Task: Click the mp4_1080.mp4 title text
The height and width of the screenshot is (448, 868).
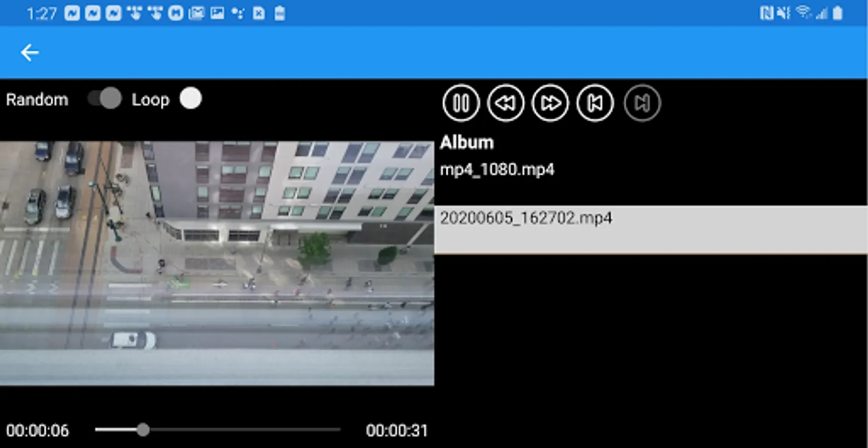Action: click(497, 170)
